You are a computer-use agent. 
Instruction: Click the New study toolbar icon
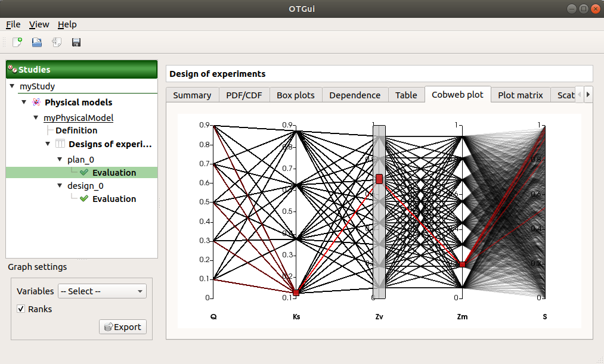(17, 42)
